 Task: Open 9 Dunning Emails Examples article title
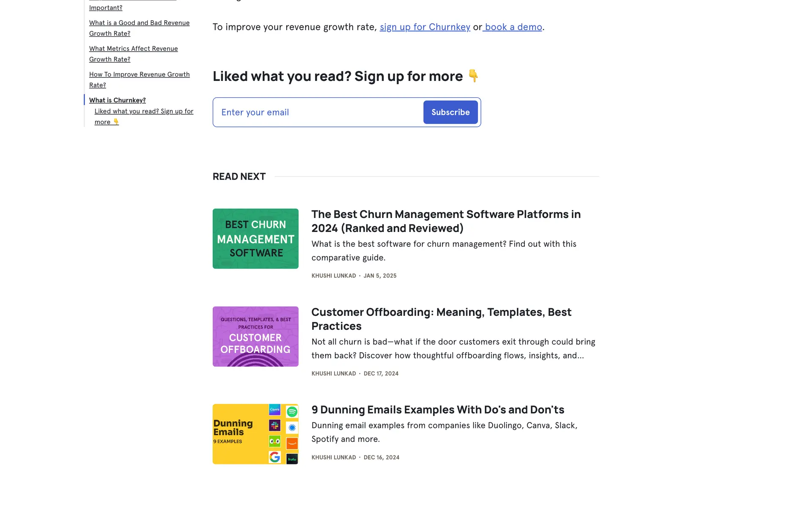[438, 410]
